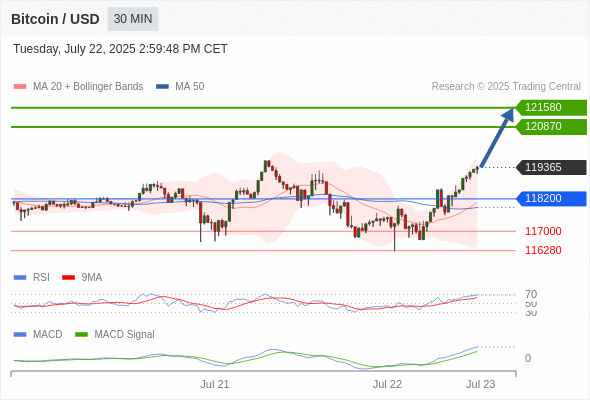The height and width of the screenshot is (400, 590).
Task: Select the 121580 resistance price tag
Action: (x=551, y=108)
